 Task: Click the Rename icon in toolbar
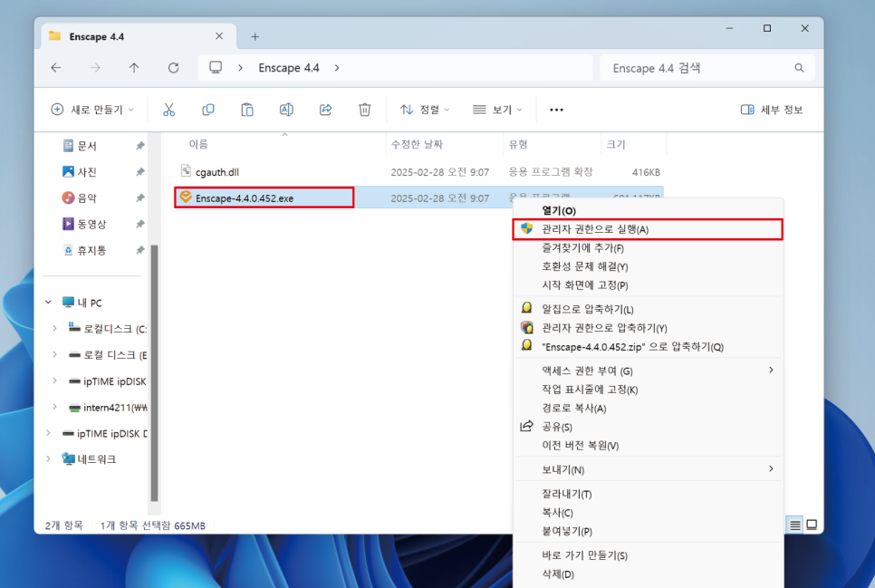point(286,110)
